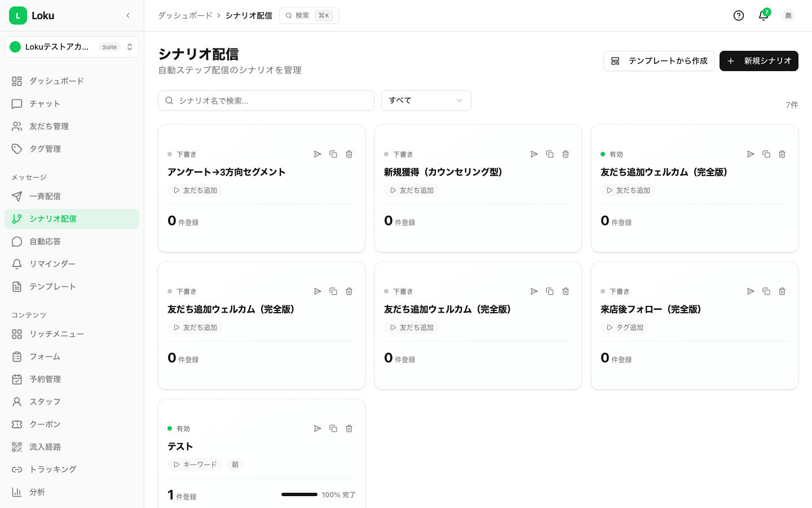
Task: Click the 100% 完了 progress bar
Action: 299,494
